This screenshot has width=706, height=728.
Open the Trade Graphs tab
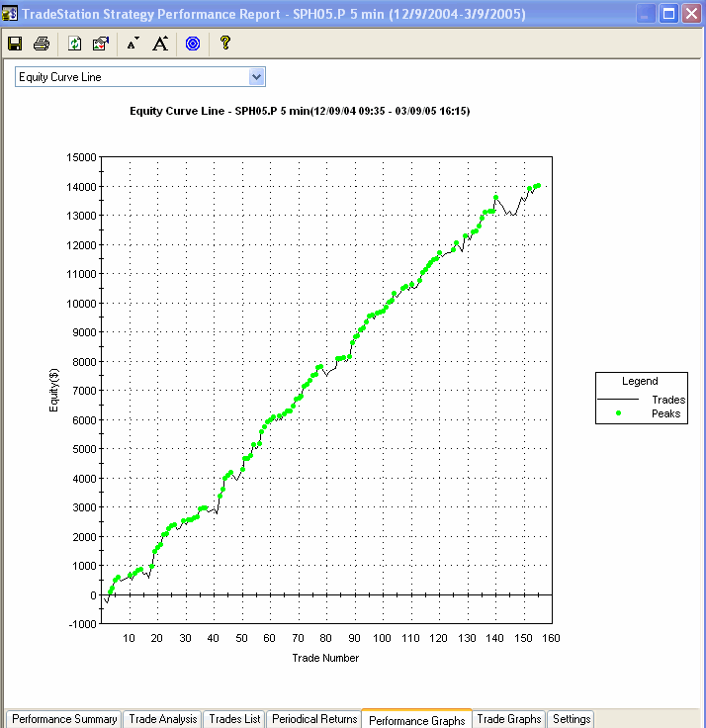[x=508, y=719]
